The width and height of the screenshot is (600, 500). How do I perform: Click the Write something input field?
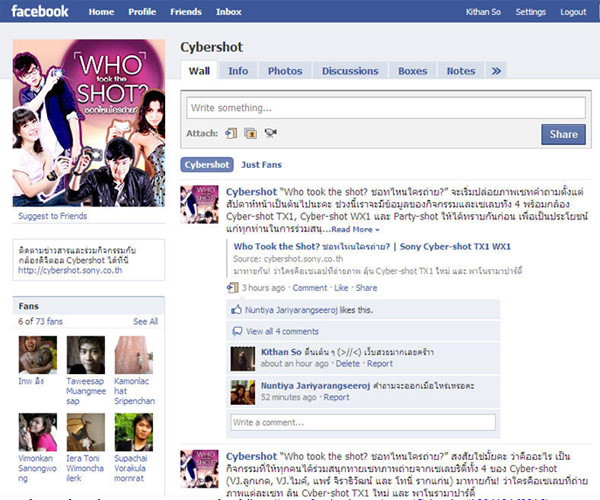pyautogui.click(x=386, y=108)
